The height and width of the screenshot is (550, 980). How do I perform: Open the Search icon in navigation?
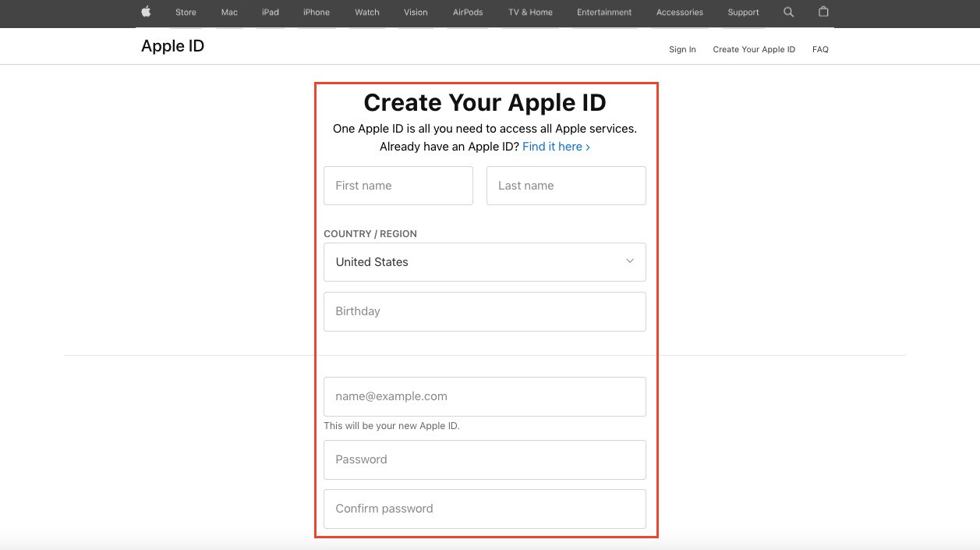[788, 12]
